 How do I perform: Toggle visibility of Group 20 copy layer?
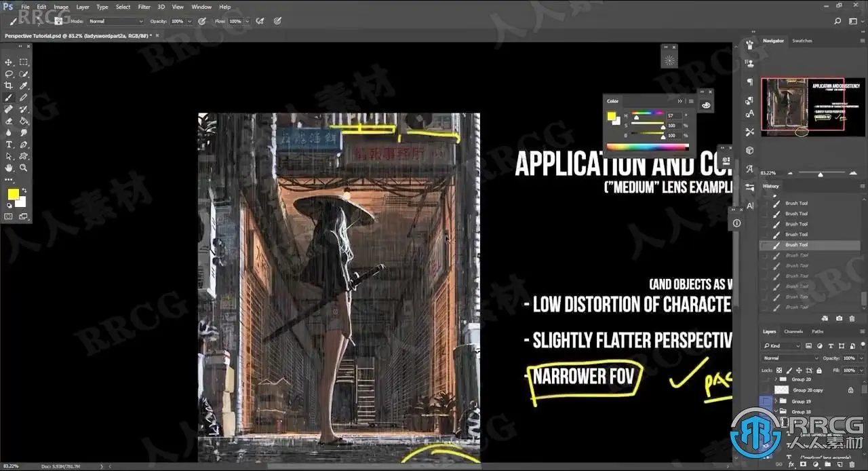click(x=766, y=390)
